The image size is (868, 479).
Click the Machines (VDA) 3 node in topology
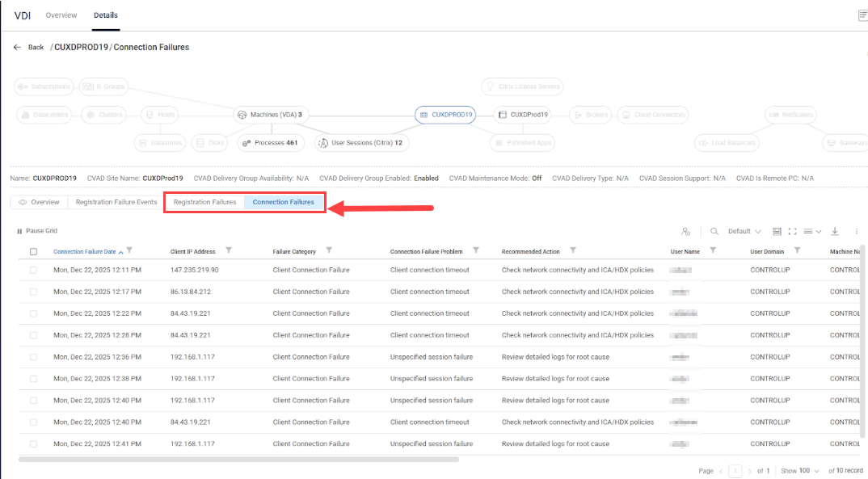tap(271, 114)
